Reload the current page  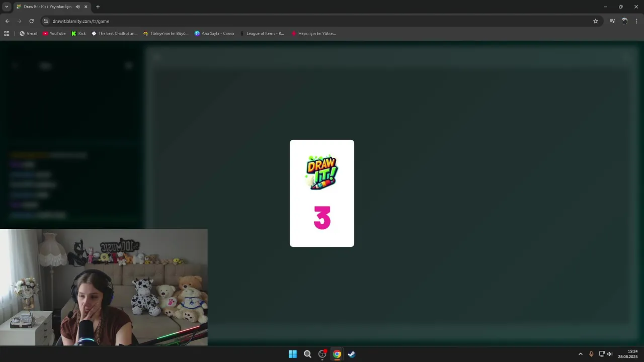(31, 21)
